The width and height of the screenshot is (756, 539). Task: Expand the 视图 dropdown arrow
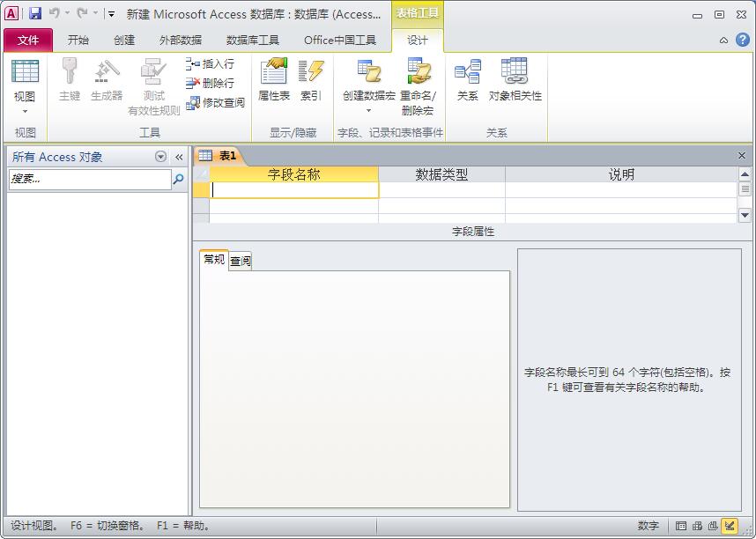[x=25, y=111]
